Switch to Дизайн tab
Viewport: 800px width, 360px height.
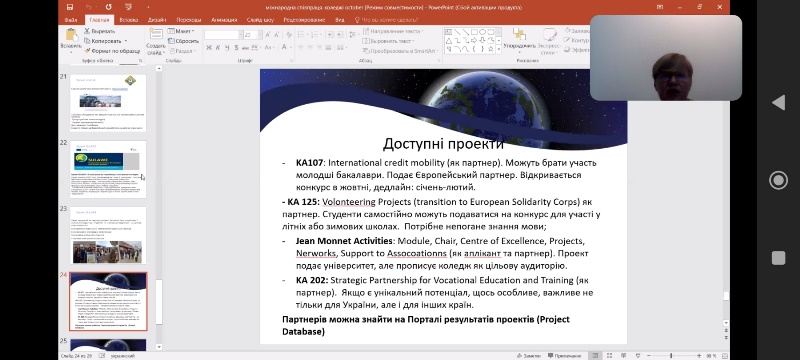(157, 20)
